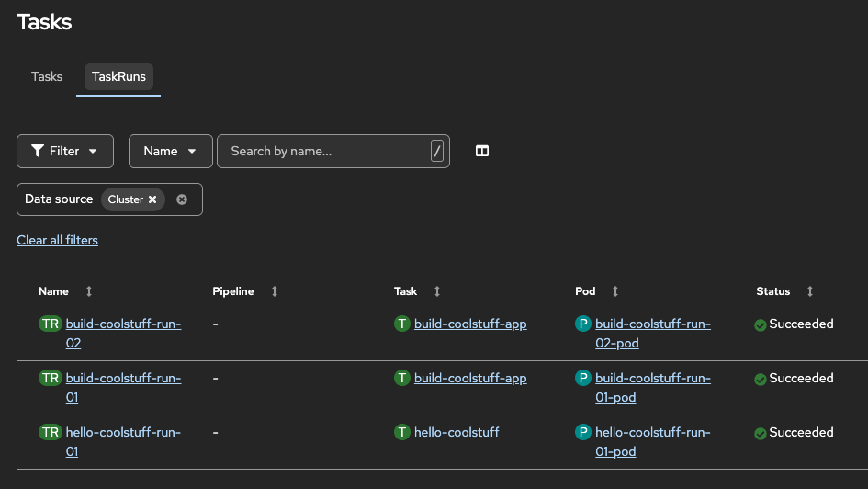Viewport: 868px width, 489px height.
Task: Click the Status column header
Action: click(x=773, y=291)
